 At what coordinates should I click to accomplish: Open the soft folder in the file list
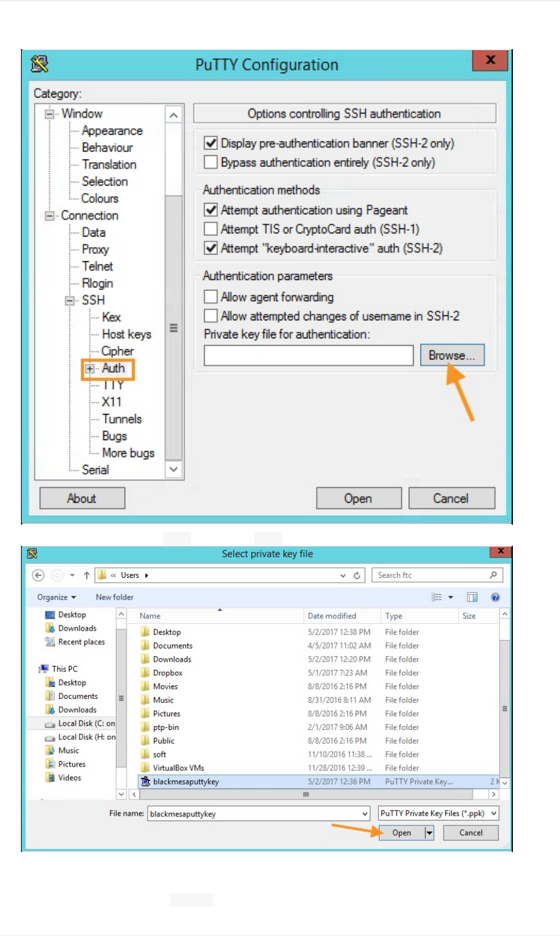point(153,754)
